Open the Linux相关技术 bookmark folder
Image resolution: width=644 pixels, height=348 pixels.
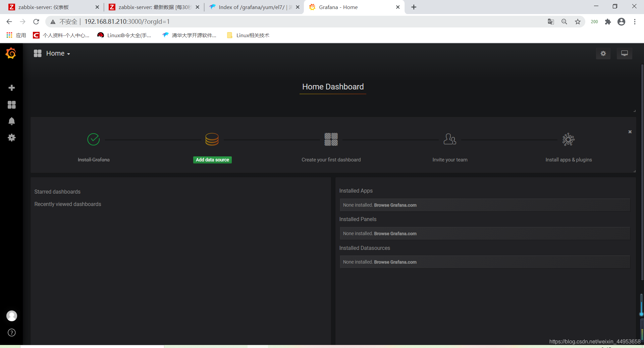click(x=248, y=35)
